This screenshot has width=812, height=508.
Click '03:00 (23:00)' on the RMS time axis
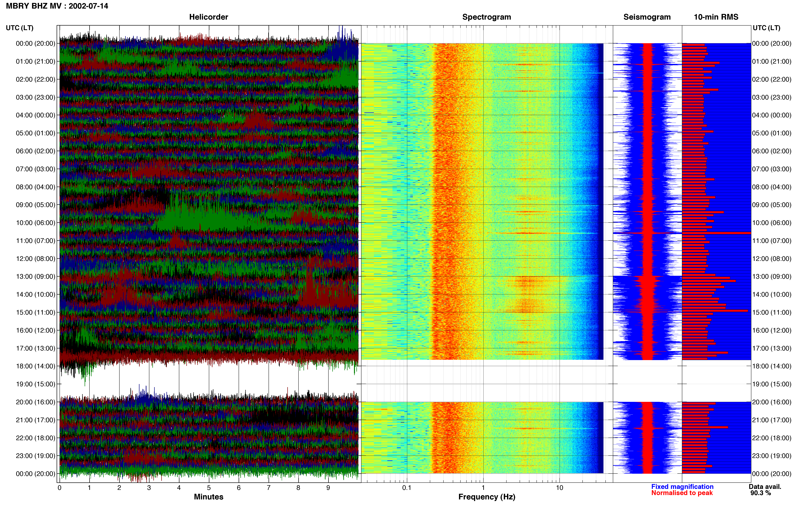(772, 97)
